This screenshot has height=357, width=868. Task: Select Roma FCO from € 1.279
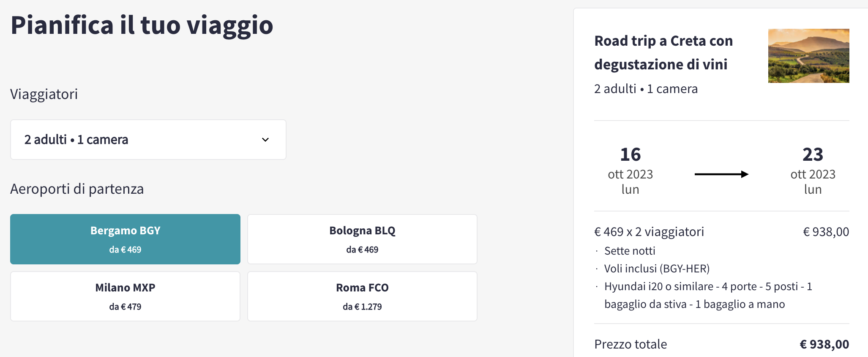[x=362, y=296]
